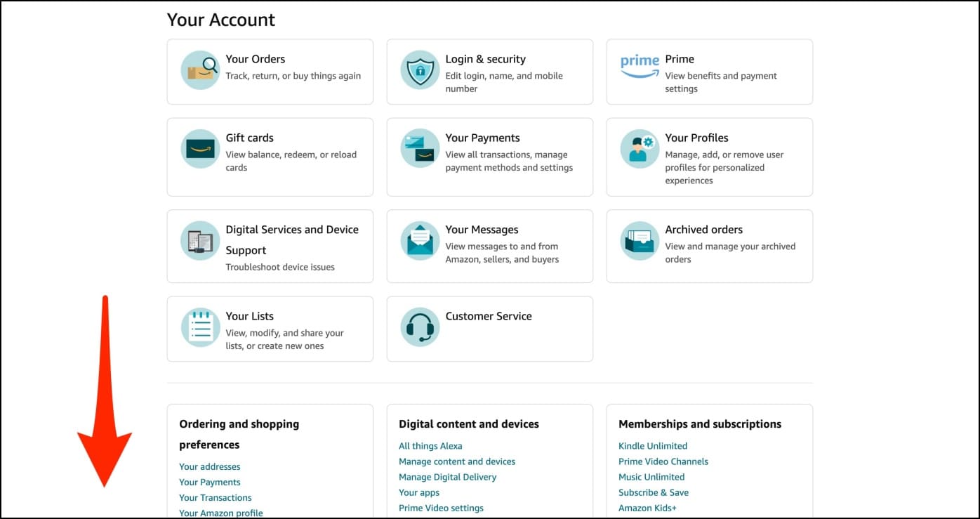Click 'Troubleshoot device issues' text

click(280, 267)
